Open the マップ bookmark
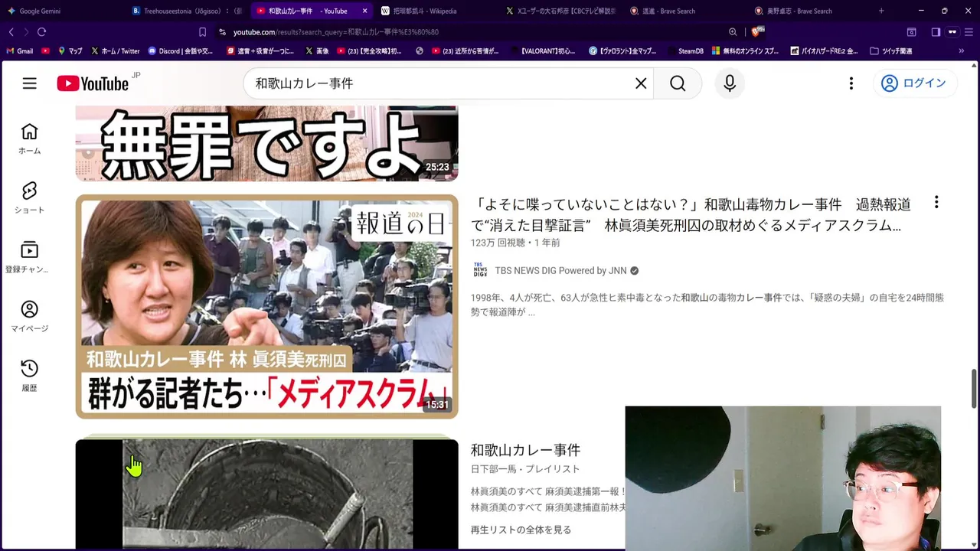 [x=70, y=51]
